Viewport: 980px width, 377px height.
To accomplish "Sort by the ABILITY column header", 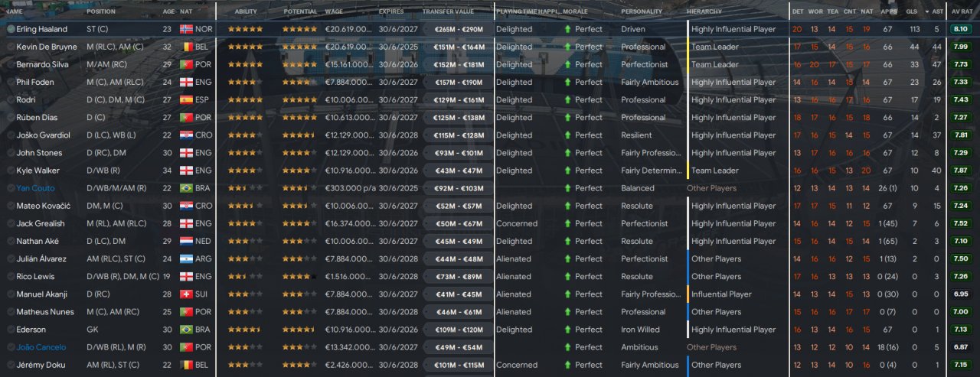I will [x=246, y=11].
